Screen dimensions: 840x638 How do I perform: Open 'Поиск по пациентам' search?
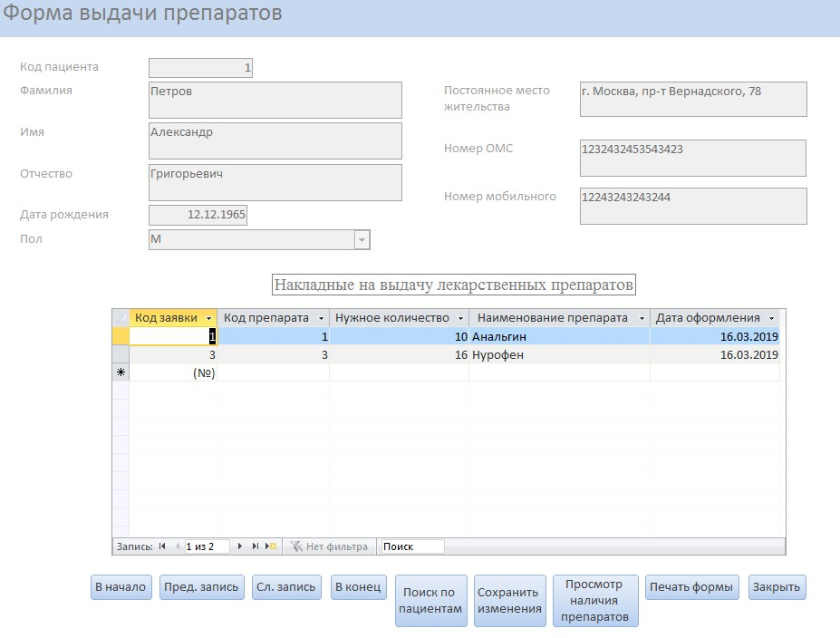430,601
